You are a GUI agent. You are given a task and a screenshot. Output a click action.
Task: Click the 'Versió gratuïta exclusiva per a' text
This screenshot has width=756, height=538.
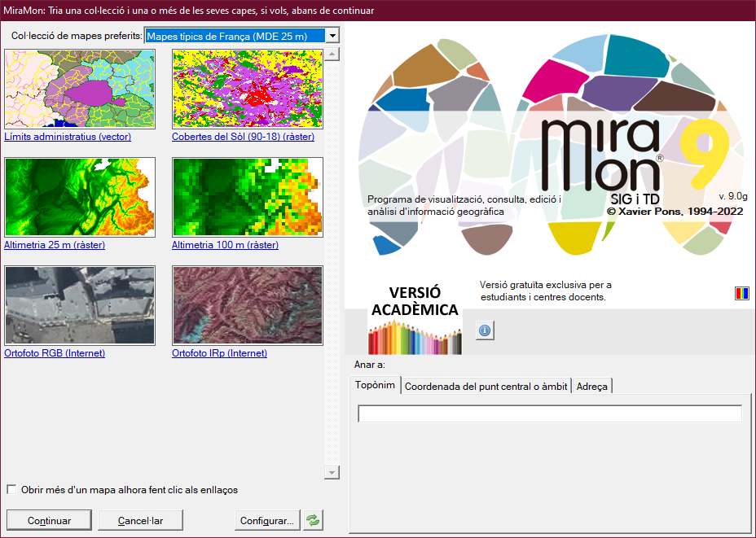click(545, 285)
